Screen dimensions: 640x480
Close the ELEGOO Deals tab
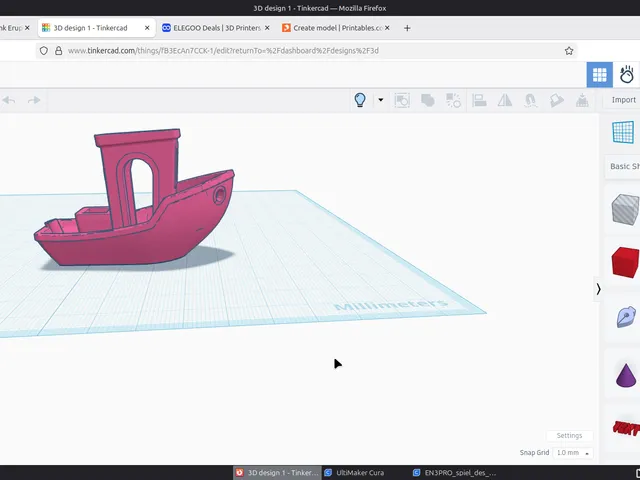tap(267, 28)
